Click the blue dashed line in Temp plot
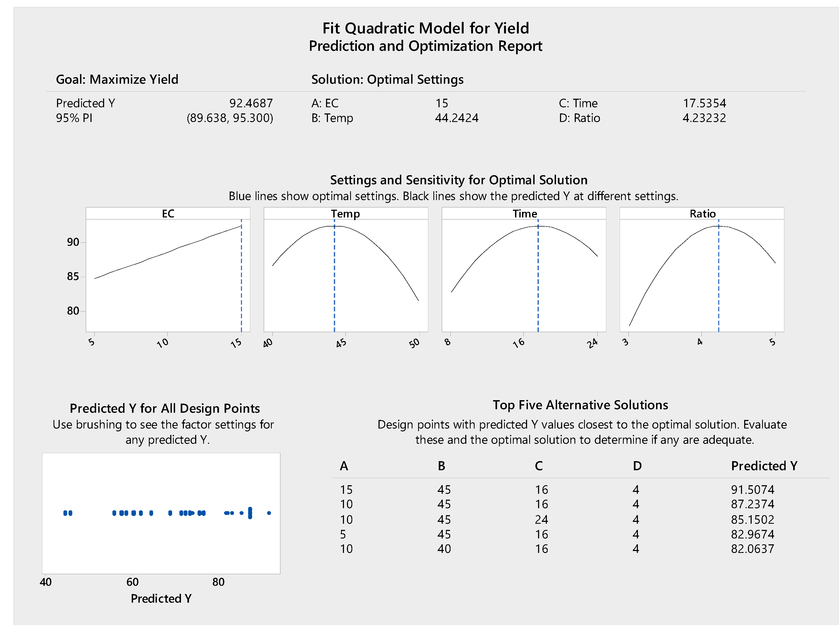This screenshot has height=635, width=840. click(334, 277)
